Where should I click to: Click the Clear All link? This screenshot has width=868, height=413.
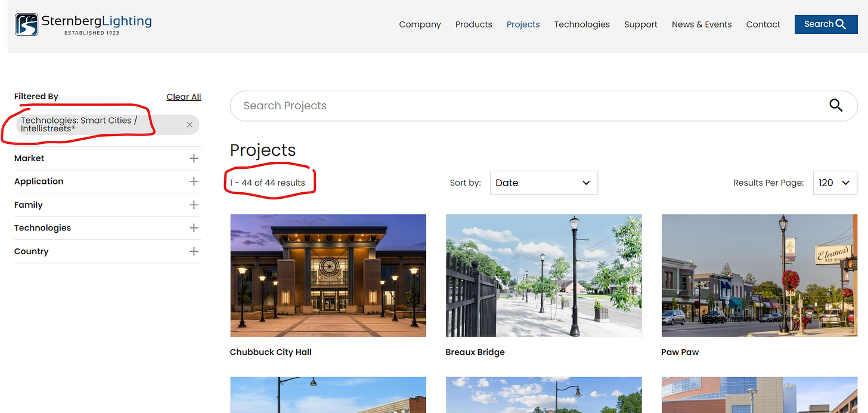tap(184, 97)
